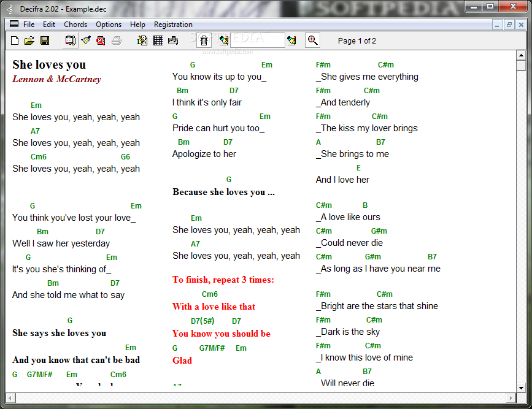Click lyric 'You know its up to you_'

click(219, 77)
